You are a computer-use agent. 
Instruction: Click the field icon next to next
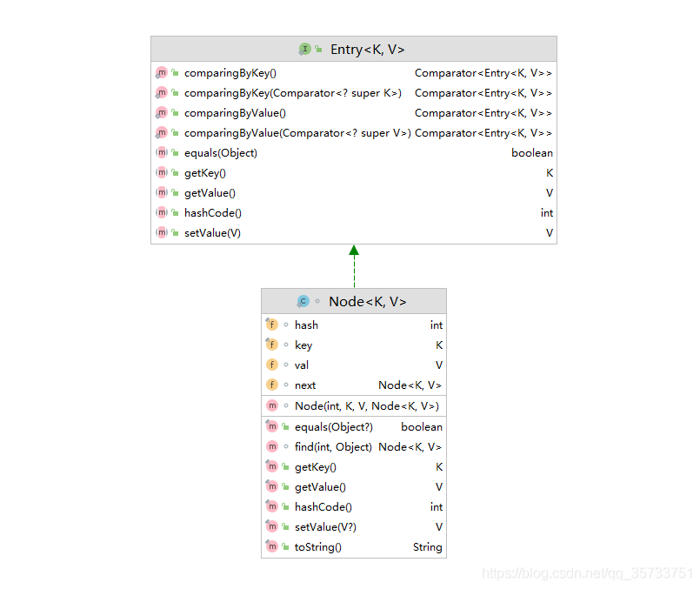point(272,385)
